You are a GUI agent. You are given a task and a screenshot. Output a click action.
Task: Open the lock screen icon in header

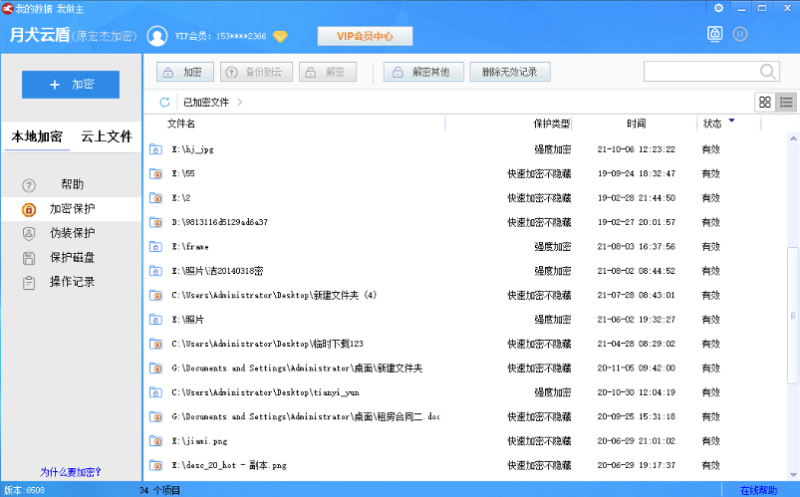(x=715, y=34)
